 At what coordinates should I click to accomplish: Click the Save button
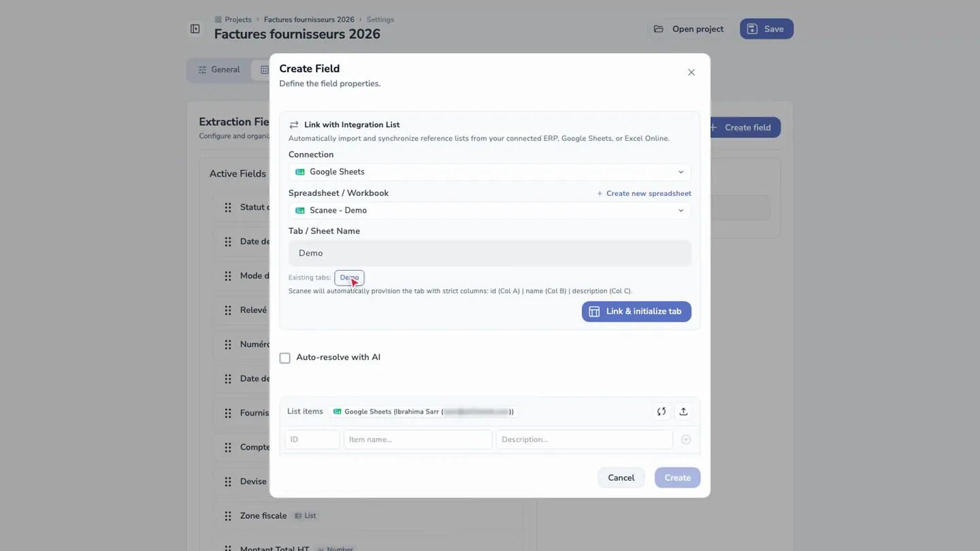tap(766, 29)
